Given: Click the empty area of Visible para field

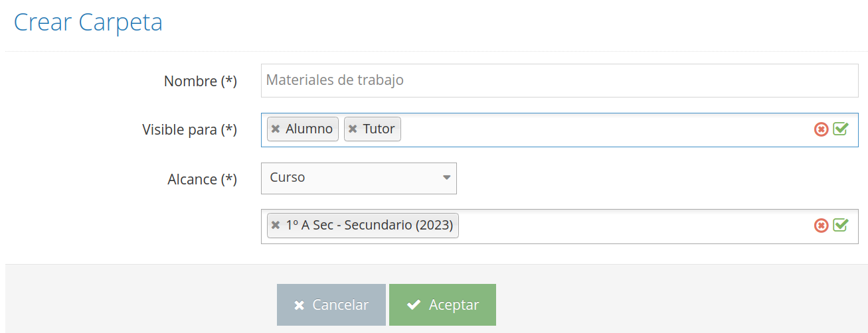Looking at the screenshot, I should (x=606, y=129).
